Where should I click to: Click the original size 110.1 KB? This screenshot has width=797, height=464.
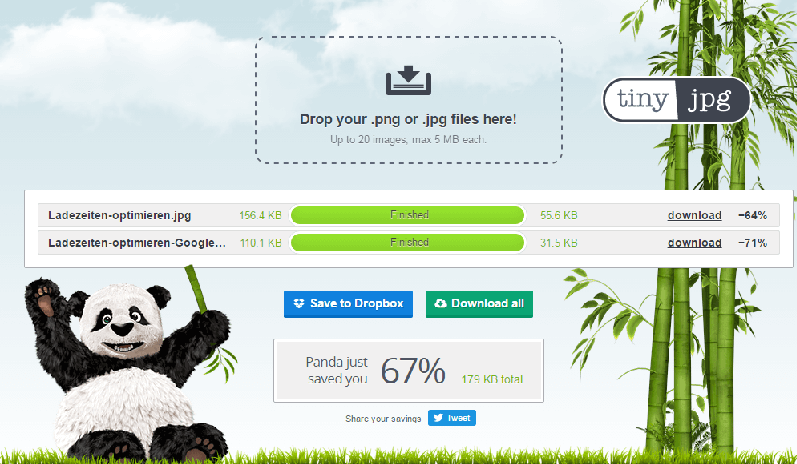coord(260,243)
